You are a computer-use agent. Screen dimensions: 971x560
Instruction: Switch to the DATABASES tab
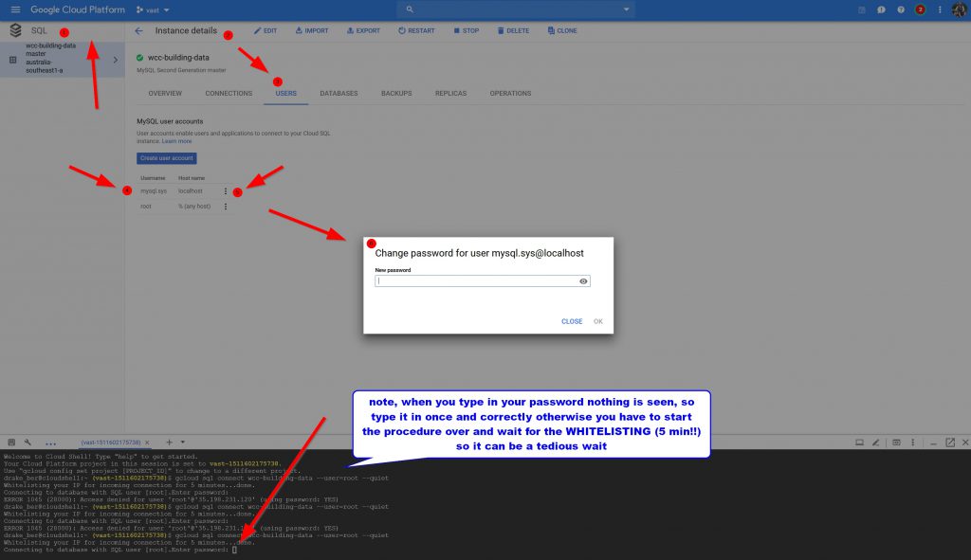point(339,94)
